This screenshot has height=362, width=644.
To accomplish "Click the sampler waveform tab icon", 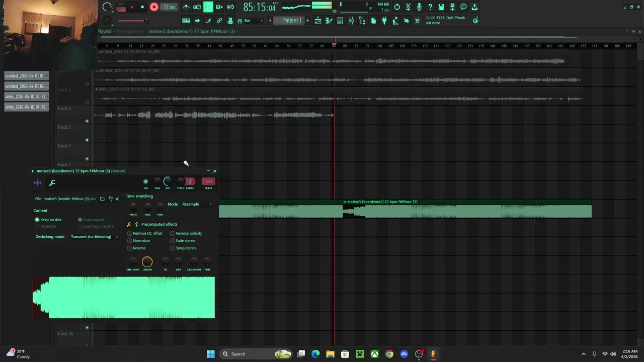I will click(37, 183).
